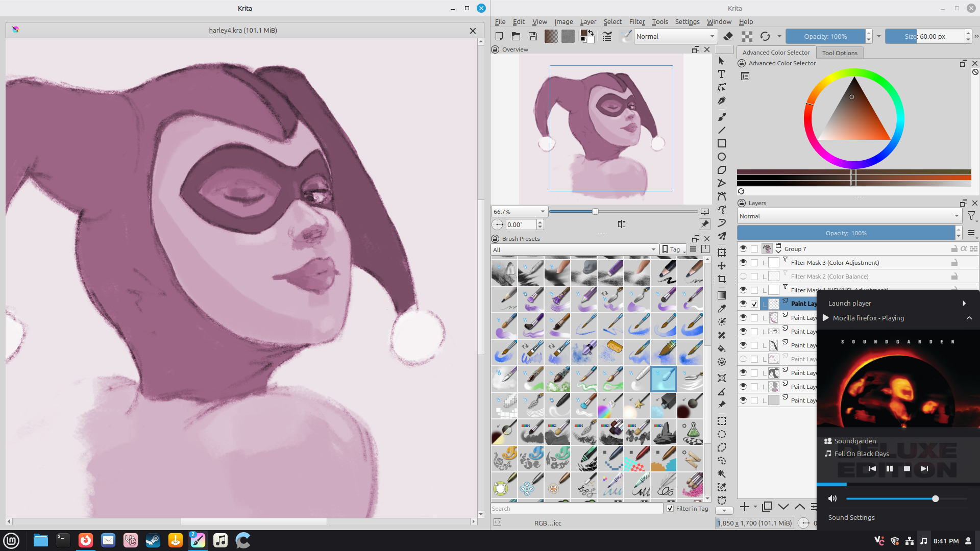Select the Fill bucket tool

click(x=722, y=349)
